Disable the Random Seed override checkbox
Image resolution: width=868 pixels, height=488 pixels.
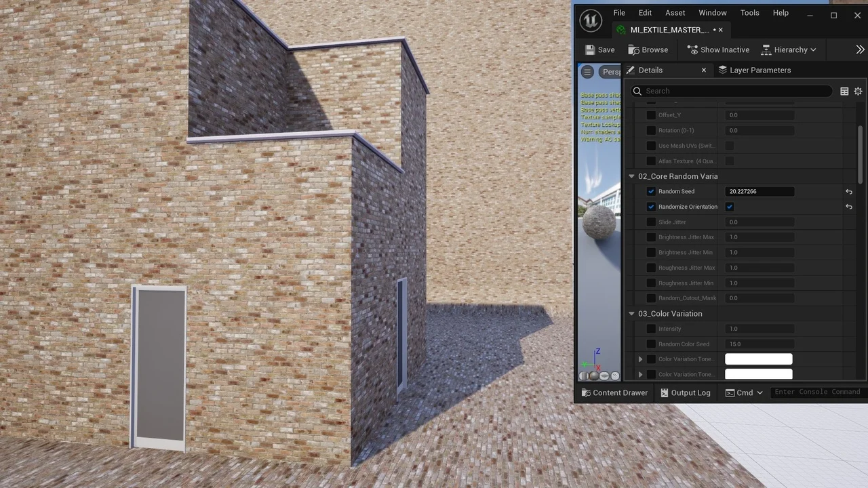[x=651, y=192]
